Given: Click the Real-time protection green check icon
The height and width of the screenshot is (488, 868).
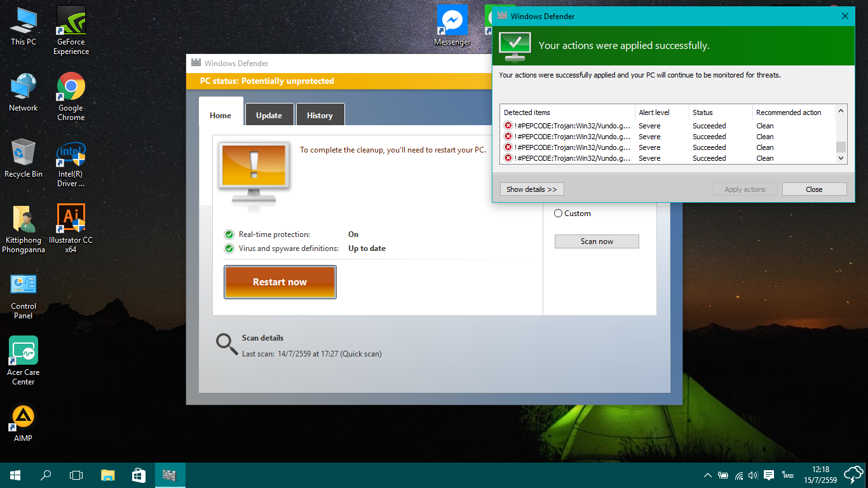Looking at the screenshot, I should click(229, 234).
